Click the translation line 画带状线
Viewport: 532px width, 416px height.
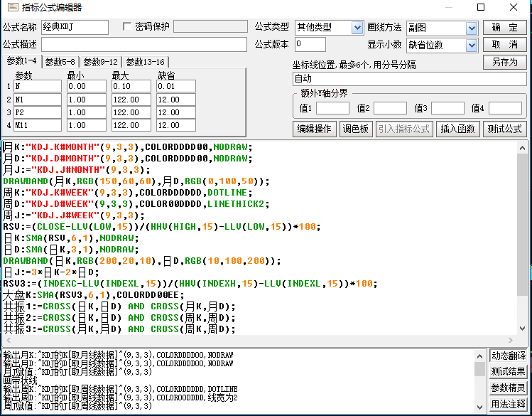pos(20,380)
